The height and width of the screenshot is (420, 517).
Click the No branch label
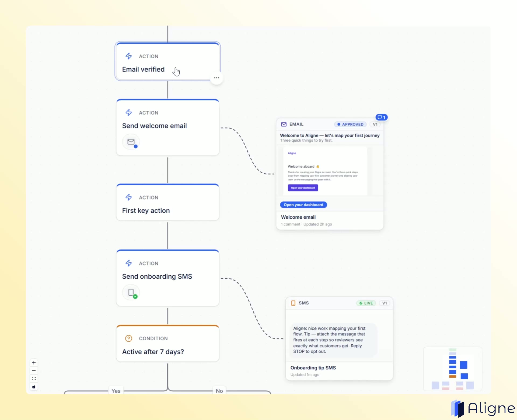[x=219, y=391]
